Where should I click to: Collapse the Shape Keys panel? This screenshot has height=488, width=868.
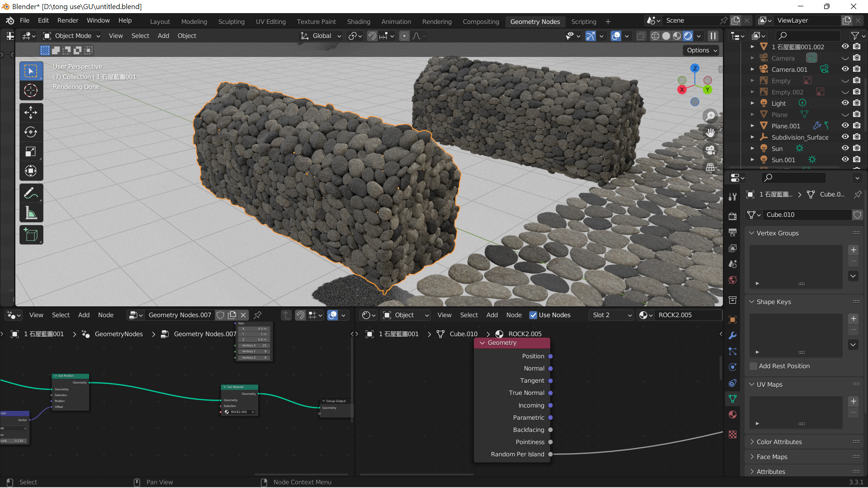tap(751, 302)
